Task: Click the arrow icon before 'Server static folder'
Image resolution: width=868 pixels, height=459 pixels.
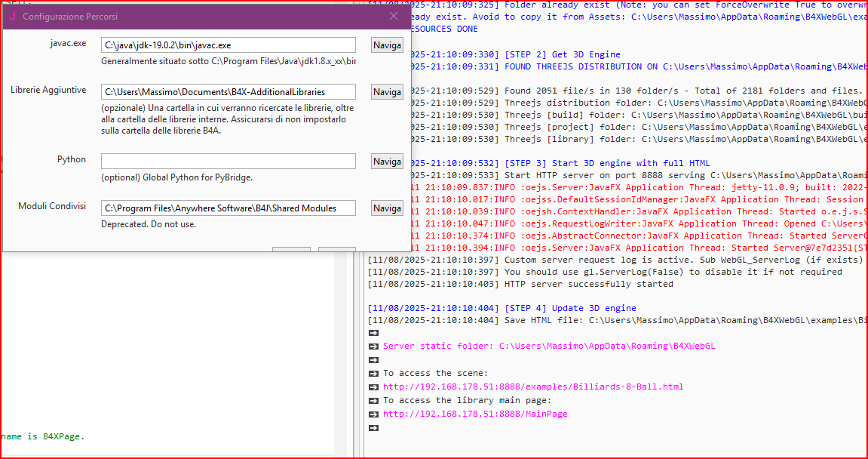Action: pos(373,346)
